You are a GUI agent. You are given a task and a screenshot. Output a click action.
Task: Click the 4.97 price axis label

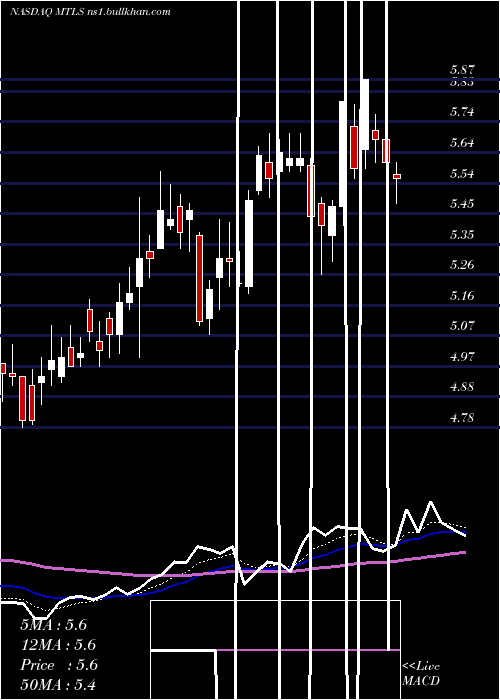(462, 357)
